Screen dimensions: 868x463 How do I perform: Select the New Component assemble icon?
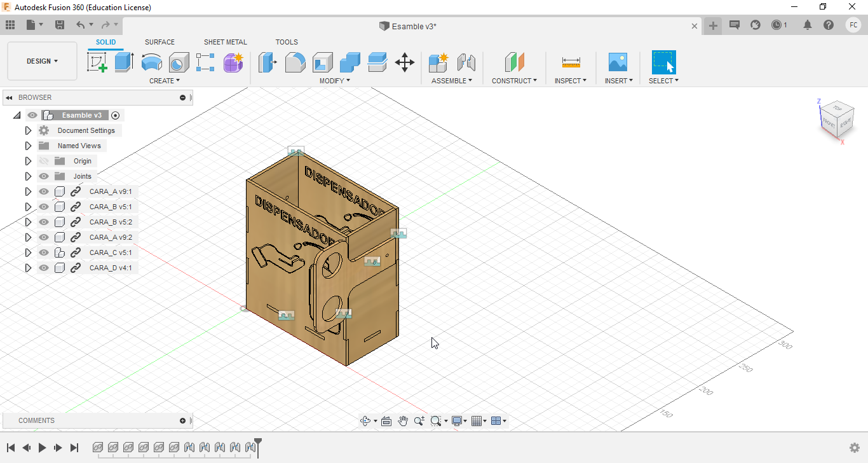(438, 62)
